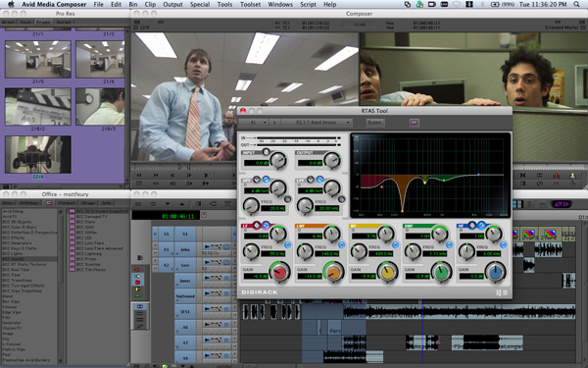Open the A1 track selector dropdown
This screenshot has width=588, height=368.
[x=254, y=123]
